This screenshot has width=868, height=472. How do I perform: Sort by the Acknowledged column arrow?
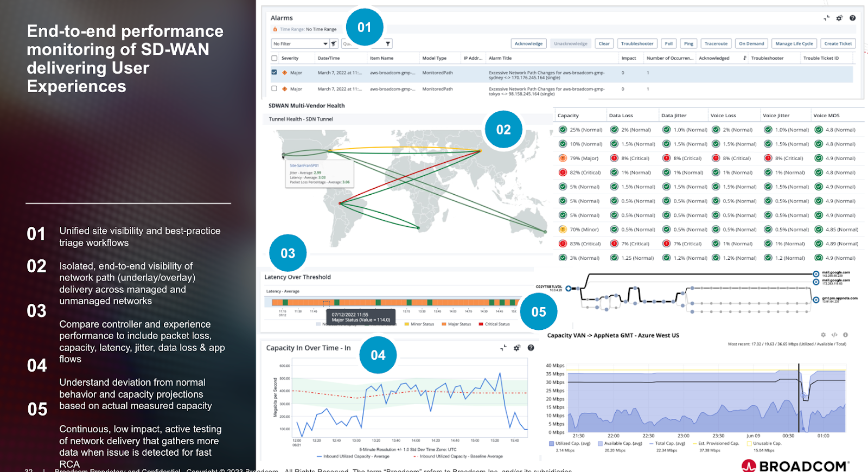pos(744,58)
